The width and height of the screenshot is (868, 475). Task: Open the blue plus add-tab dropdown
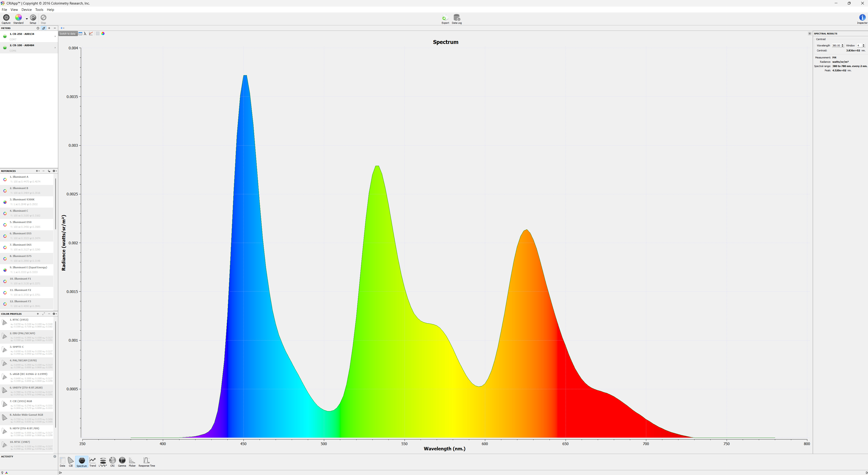pos(62,28)
